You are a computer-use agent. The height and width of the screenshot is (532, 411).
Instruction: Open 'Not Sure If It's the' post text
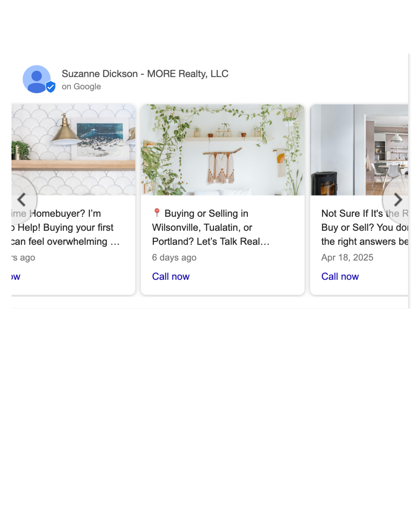tap(364, 227)
